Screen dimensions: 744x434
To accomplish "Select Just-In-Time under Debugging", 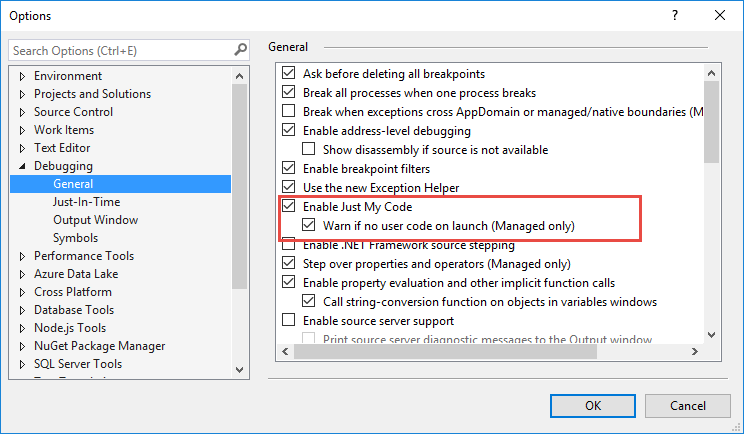I will (x=86, y=202).
